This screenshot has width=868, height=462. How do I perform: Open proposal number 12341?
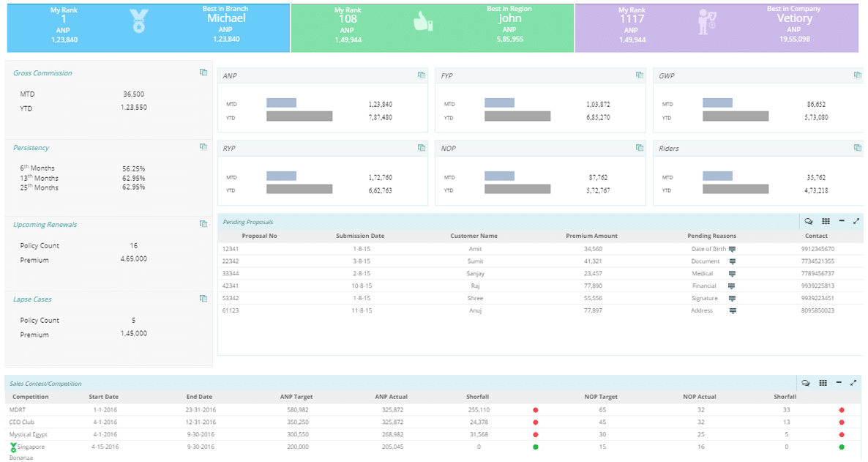click(x=231, y=249)
